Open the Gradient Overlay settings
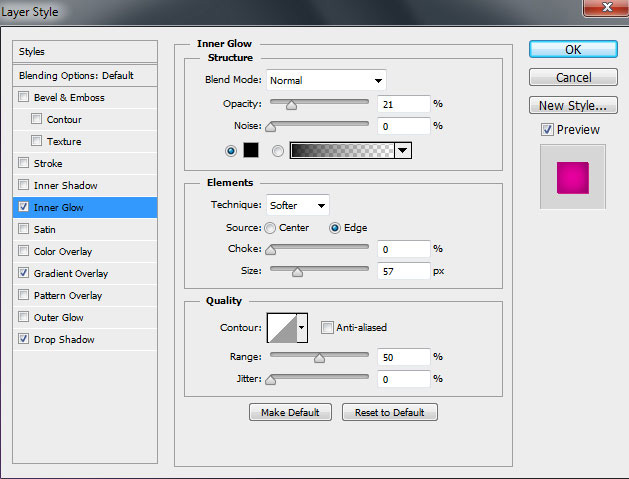 click(x=71, y=274)
